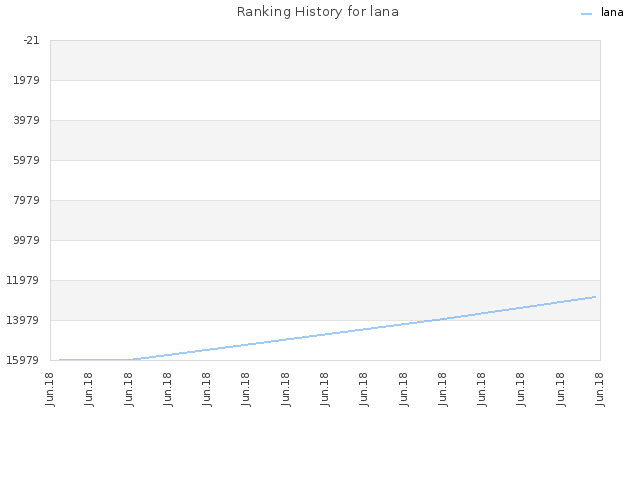The image size is (640, 480).
Task: Click the chart title 'Ranking History for lana'
Action: coord(318,12)
